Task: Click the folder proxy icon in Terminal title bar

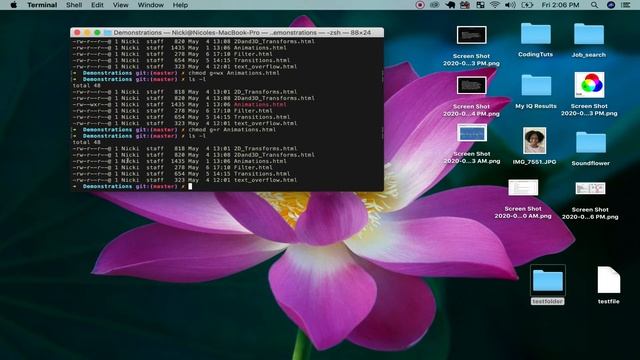Action: click(x=108, y=32)
